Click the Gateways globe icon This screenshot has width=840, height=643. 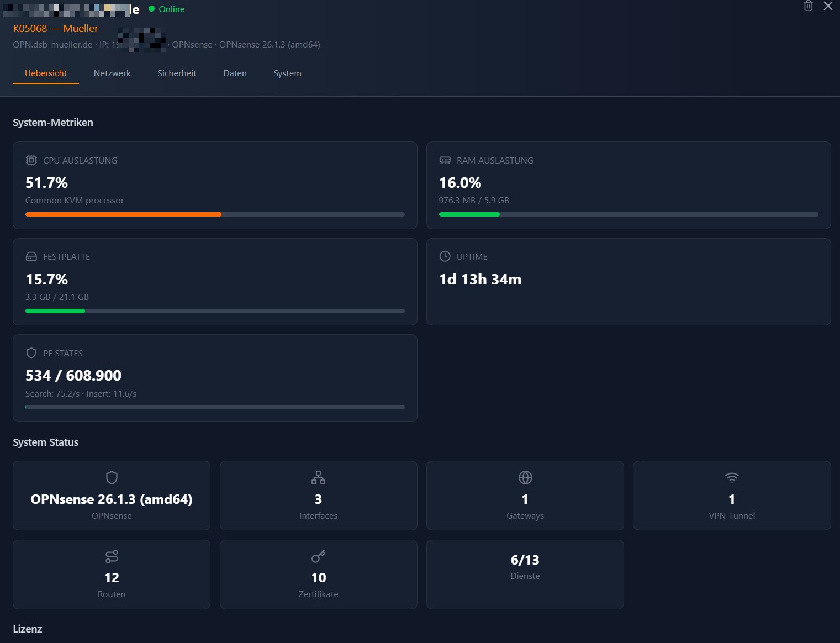click(x=525, y=477)
